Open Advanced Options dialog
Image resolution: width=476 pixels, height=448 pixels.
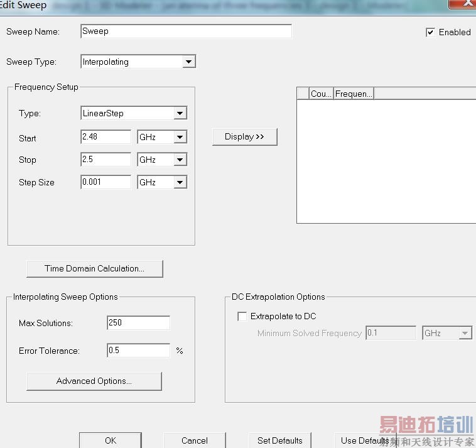(x=94, y=381)
